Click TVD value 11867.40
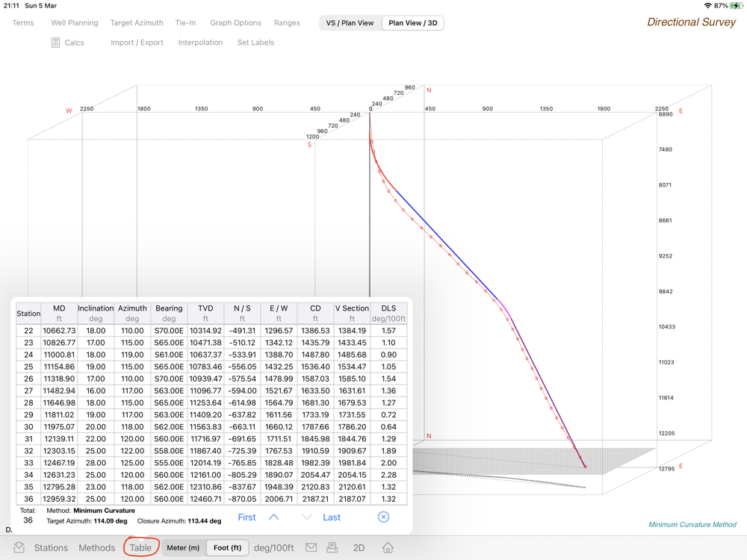The height and width of the screenshot is (560, 747). tap(205, 451)
